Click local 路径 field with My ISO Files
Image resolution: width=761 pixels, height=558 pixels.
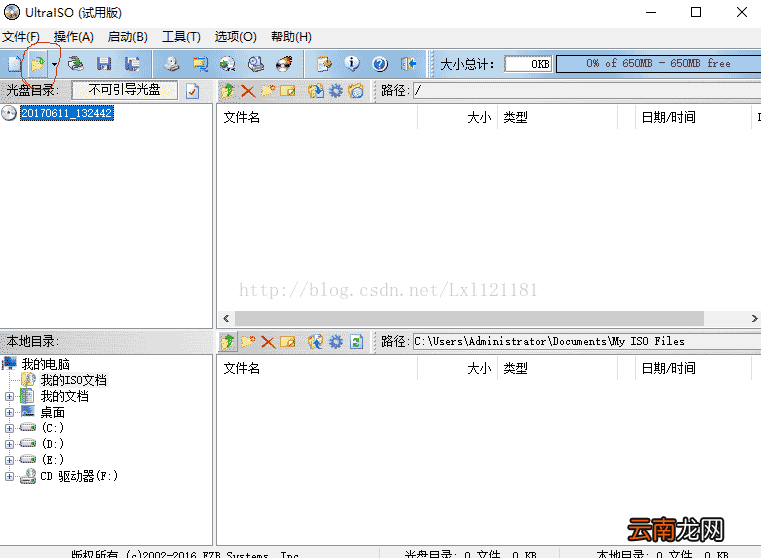coord(587,342)
